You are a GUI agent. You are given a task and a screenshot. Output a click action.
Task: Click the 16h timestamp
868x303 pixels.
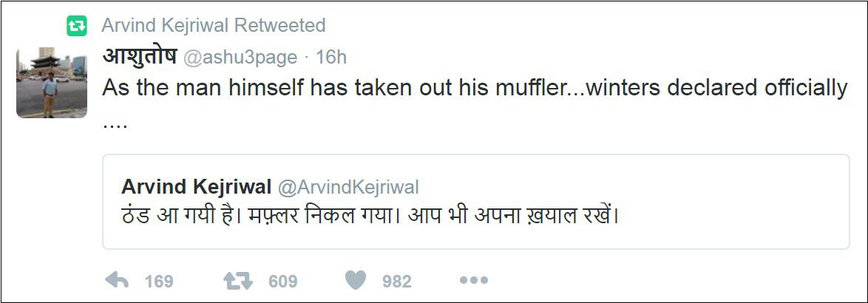(331, 57)
